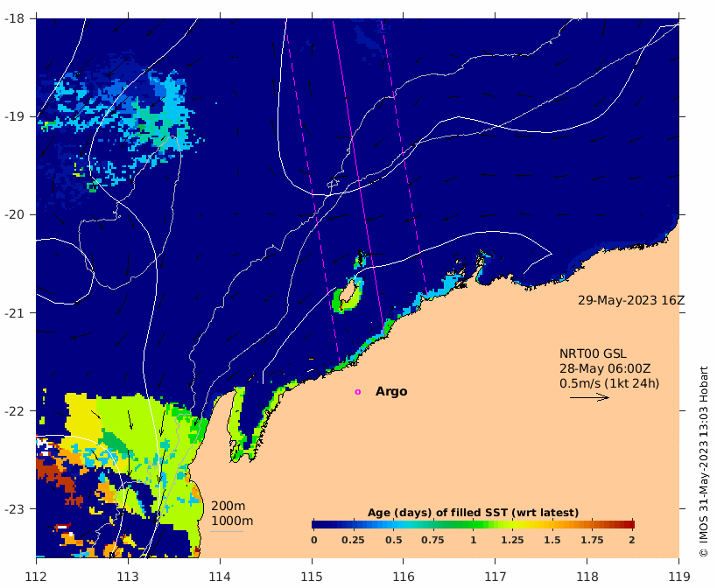Image resolution: width=717 pixels, height=588 pixels.
Task: Click the magenta Argo marker circle
Action: pyautogui.click(x=357, y=391)
